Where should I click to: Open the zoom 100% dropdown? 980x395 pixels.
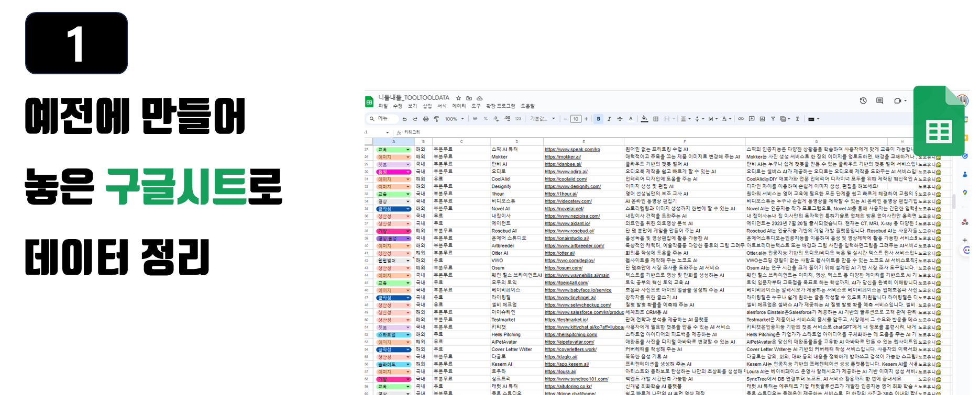[454, 119]
